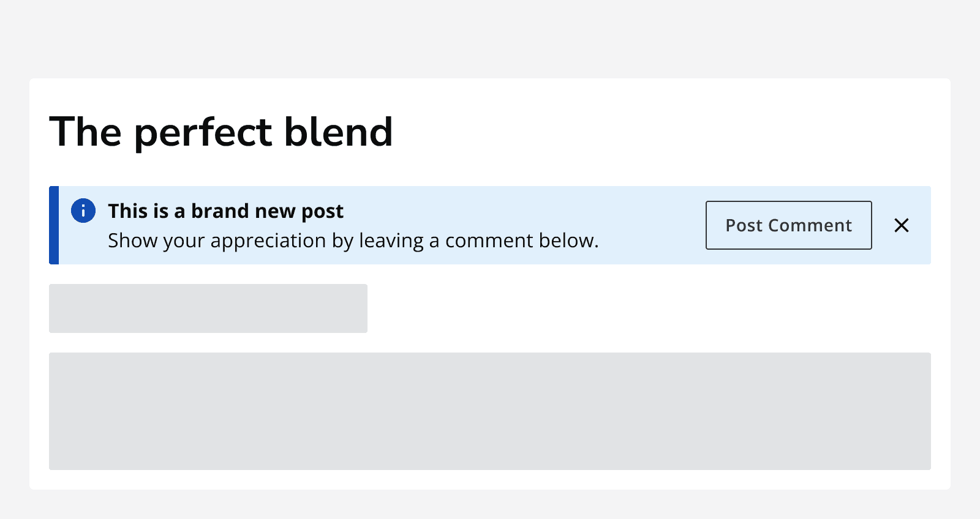Screen dimensions: 980x519
Task: Select the heading 'The perfect blend'
Action: point(222,131)
